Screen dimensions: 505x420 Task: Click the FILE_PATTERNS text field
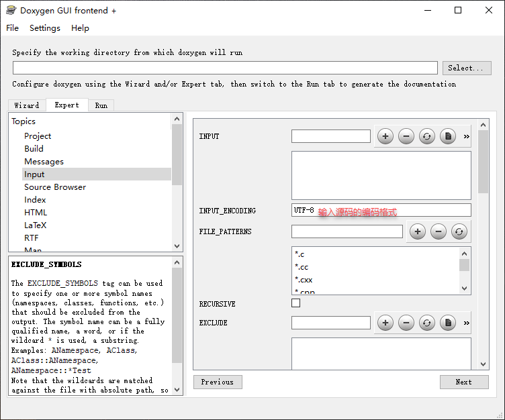coord(347,231)
